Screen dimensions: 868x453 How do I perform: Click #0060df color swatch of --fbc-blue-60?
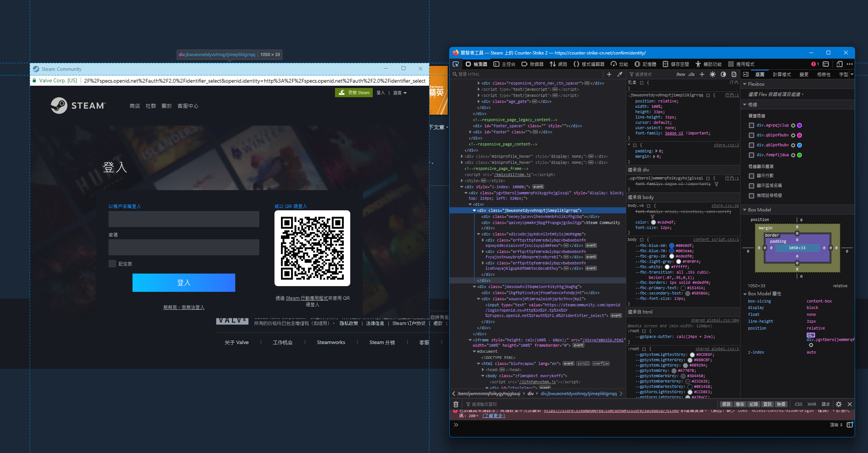(672, 246)
